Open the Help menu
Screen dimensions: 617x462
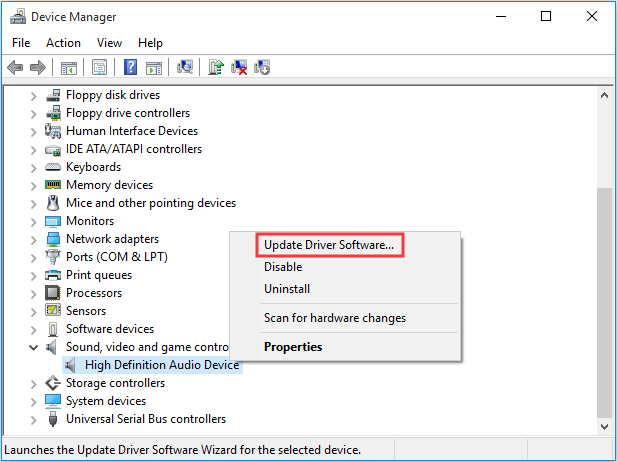click(x=150, y=43)
